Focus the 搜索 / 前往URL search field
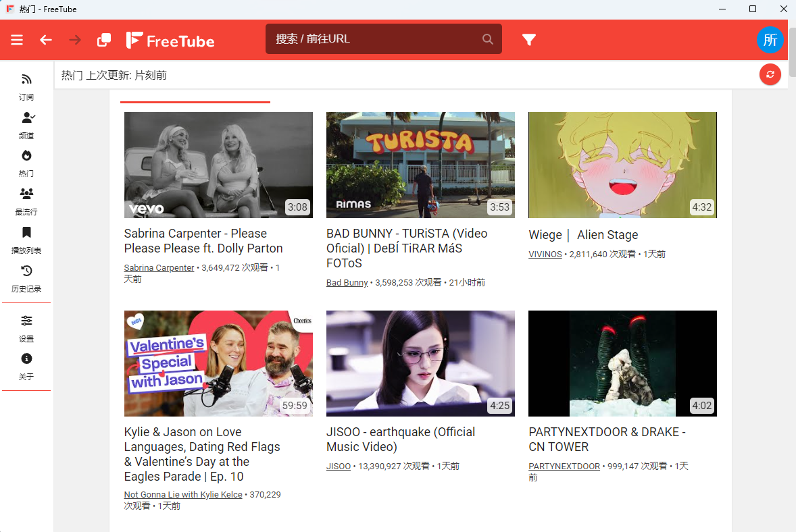This screenshot has height=532, width=796. (375, 39)
